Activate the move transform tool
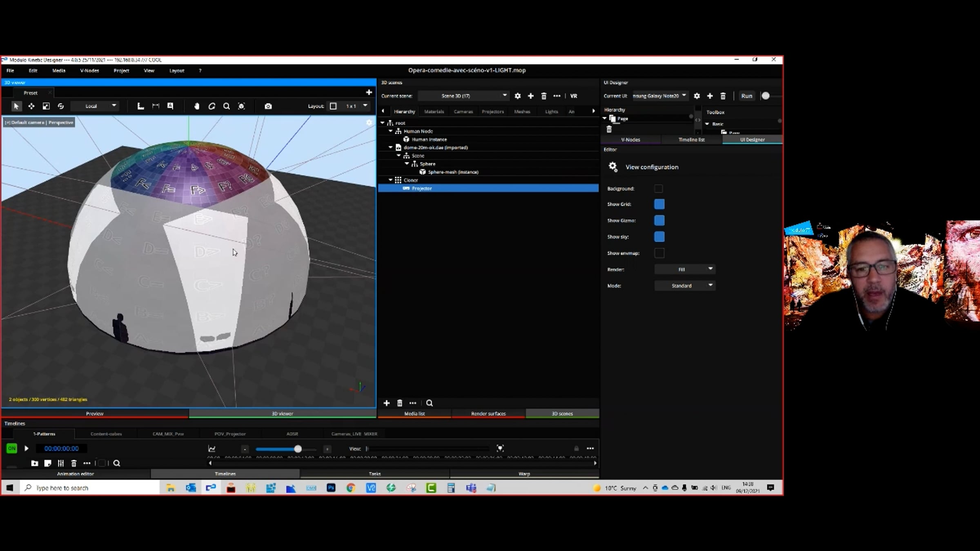This screenshot has height=551, width=980. pos(31,106)
